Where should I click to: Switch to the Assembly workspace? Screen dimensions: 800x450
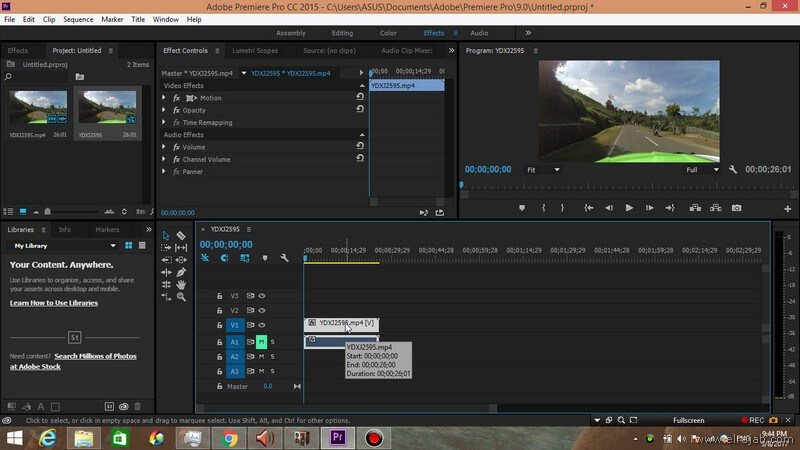(x=291, y=33)
